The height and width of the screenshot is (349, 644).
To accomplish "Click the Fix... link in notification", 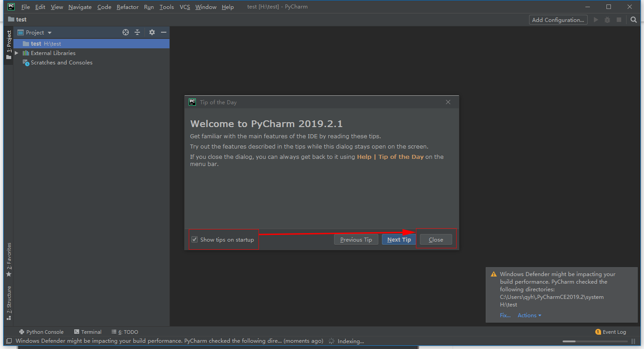I will click(x=505, y=315).
